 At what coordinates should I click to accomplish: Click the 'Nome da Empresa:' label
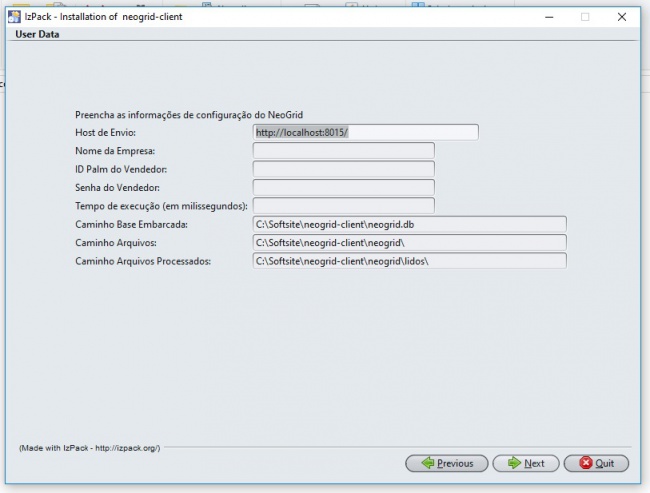coord(115,151)
